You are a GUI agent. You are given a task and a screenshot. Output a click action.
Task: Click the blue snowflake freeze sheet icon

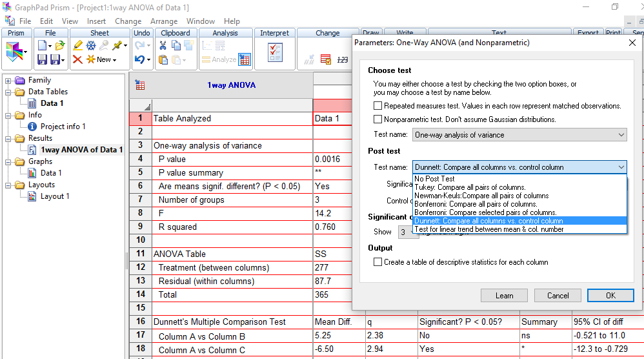coord(91,46)
